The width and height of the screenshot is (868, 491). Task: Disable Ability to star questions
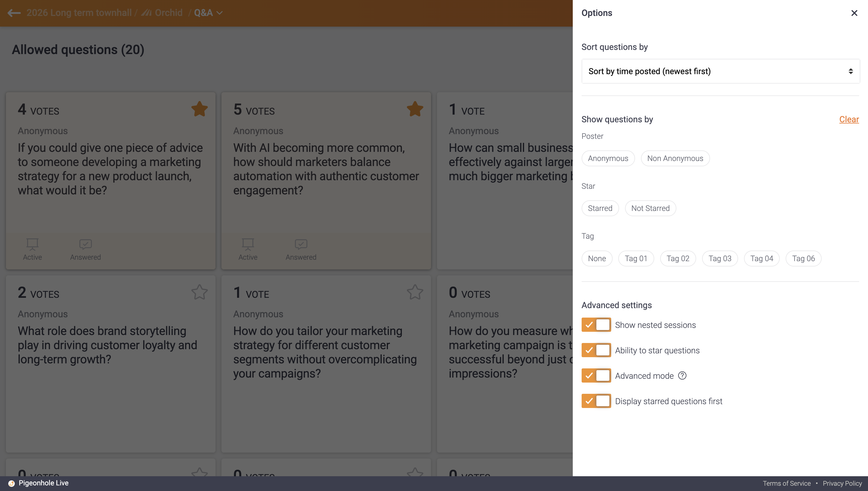[x=596, y=350]
